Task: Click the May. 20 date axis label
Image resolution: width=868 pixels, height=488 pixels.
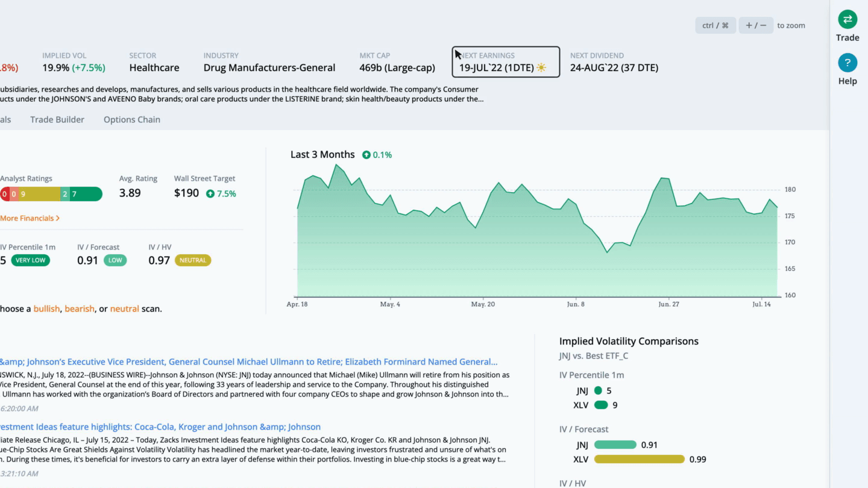Action: tap(483, 304)
